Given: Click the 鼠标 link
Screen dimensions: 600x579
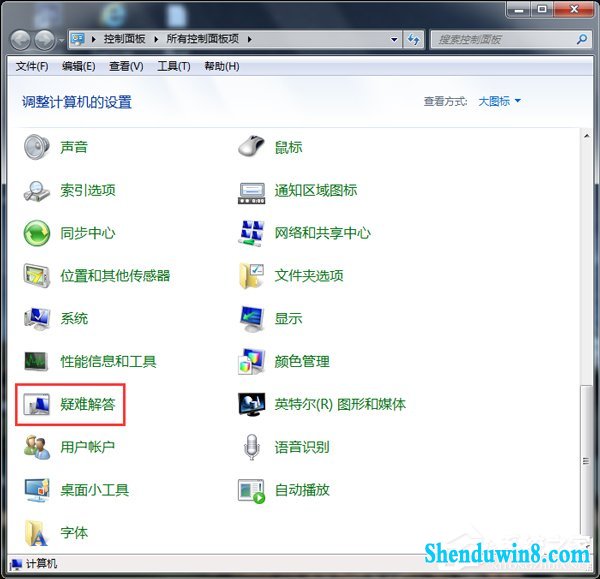Looking at the screenshot, I should click(289, 147).
